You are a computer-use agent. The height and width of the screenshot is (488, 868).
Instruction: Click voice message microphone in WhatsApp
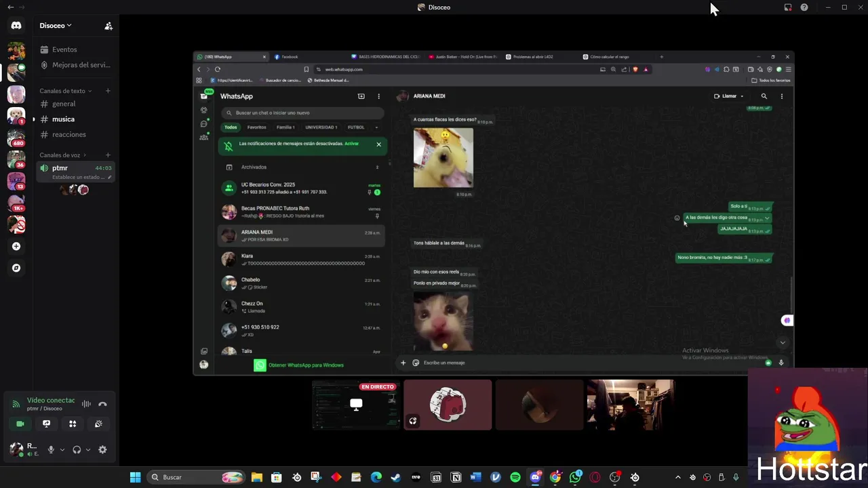tap(781, 363)
